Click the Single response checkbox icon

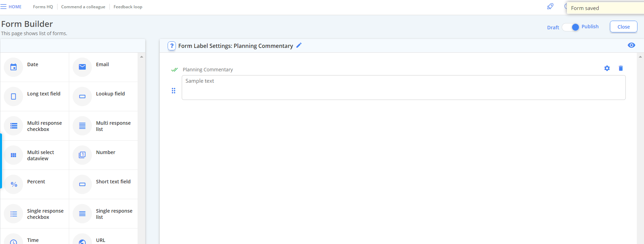pos(13,214)
